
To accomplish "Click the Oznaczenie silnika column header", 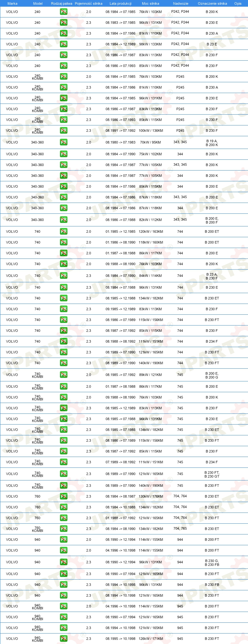I will pyautogui.click(x=212, y=3).
